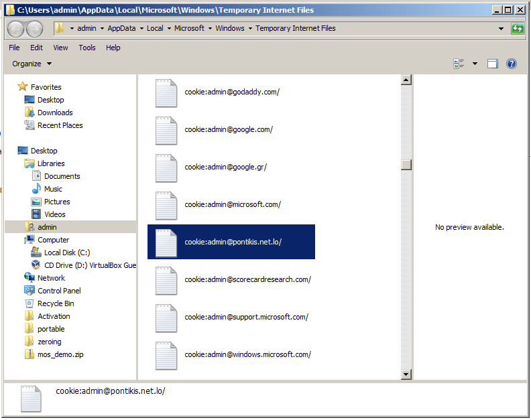Click the details pane cookie file thumbnail
Viewport: 531px width, 420px height.
[x=31, y=399]
